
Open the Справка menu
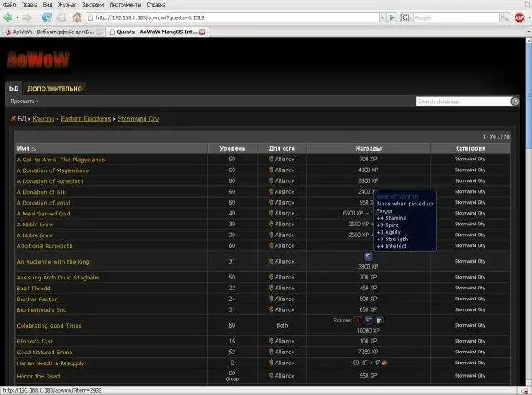click(x=156, y=5)
